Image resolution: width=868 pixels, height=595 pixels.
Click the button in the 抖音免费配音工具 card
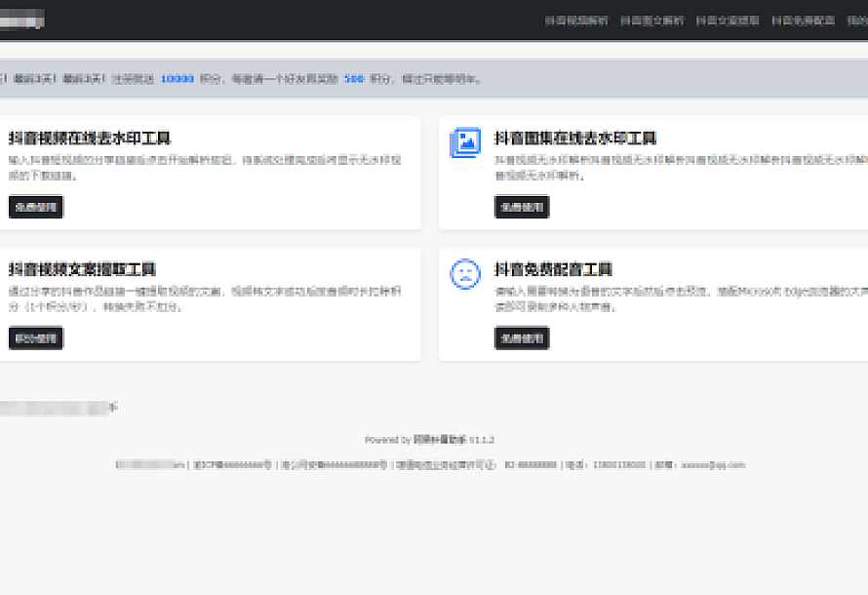(522, 338)
